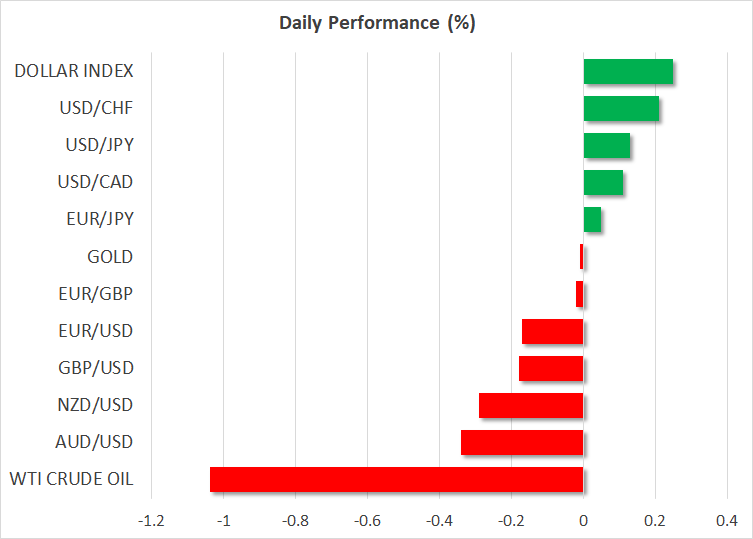Select the 0.4 axis tick label
The height and width of the screenshot is (539, 753).
(x=727, y=521)
